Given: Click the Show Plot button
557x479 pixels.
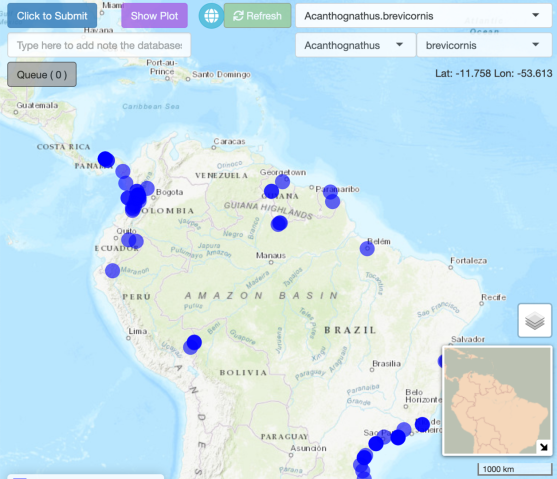Looking at the screenshot, I should point(154,16).
